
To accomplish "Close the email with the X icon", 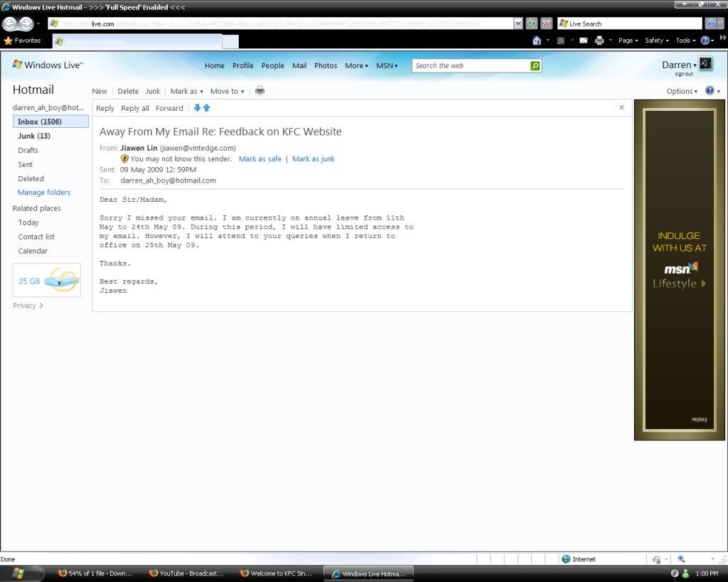I will tap(621, 108).
